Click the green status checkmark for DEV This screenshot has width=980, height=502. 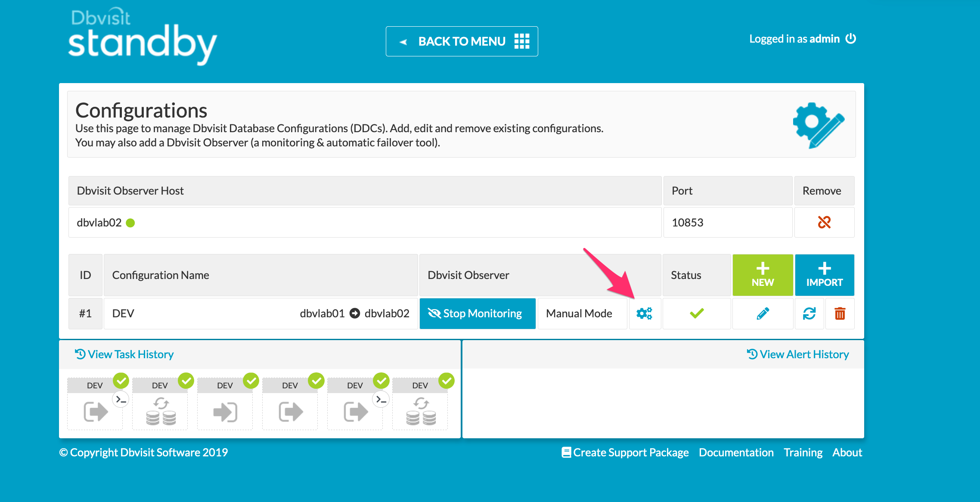pos(697,313)
